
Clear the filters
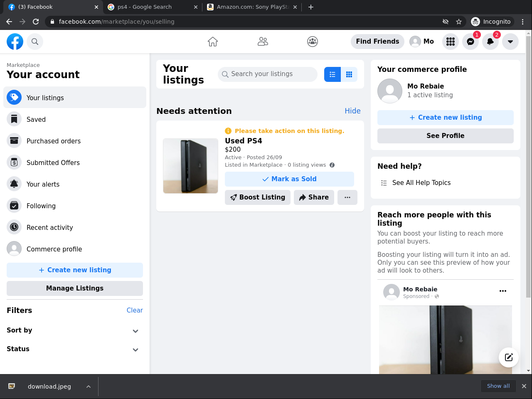click(135, 310)
